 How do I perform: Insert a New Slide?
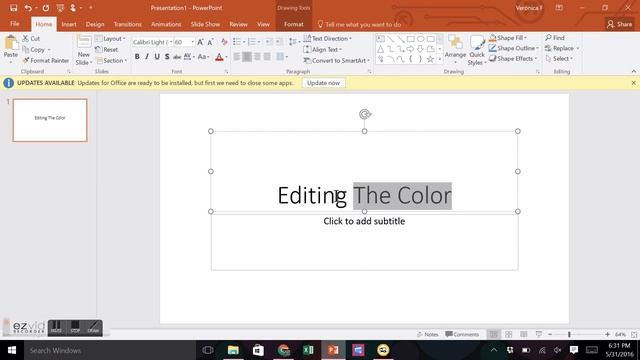[x=84, y=50]
